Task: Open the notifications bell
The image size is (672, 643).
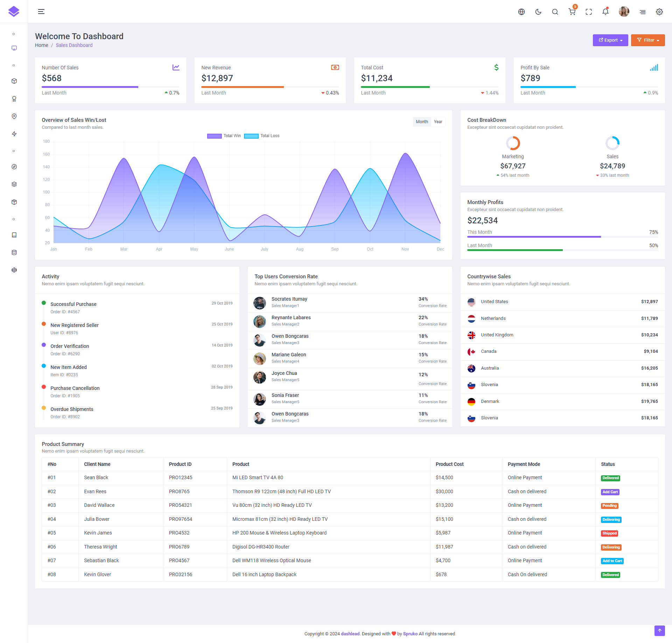Action: [605, 12]
